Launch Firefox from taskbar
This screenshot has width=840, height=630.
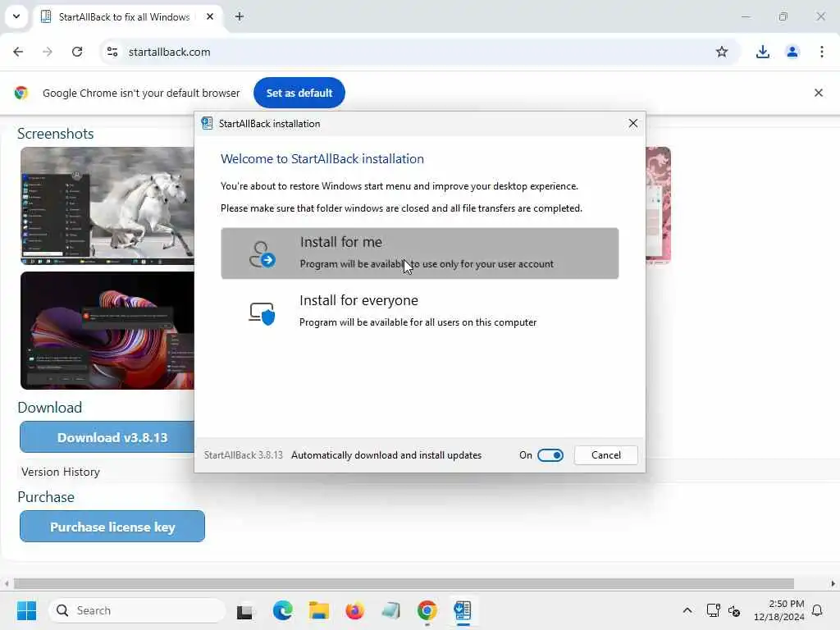(354, 610)
